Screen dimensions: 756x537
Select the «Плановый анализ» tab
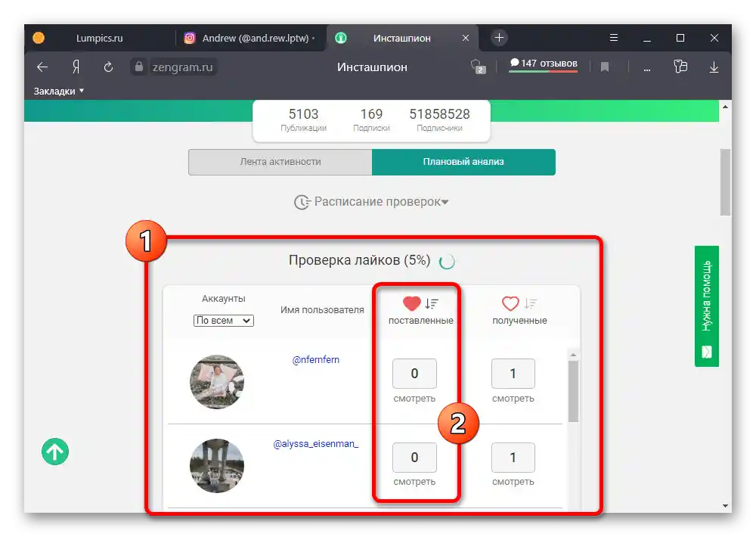(463, 162)
